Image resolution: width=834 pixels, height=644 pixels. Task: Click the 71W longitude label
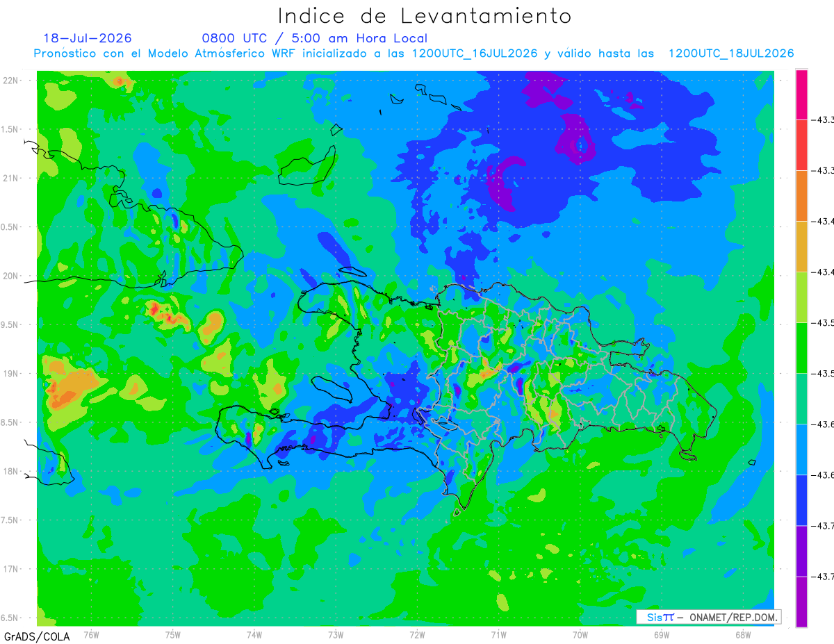pyautogui.click(x=498, y=634)
